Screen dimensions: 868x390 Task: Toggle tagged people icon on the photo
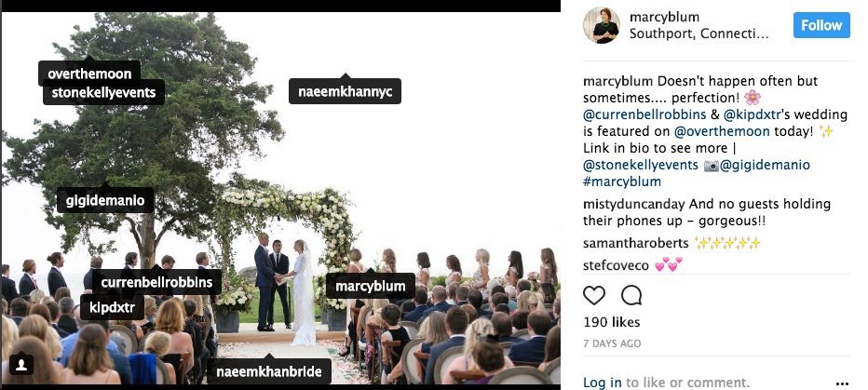coord(21,365)
